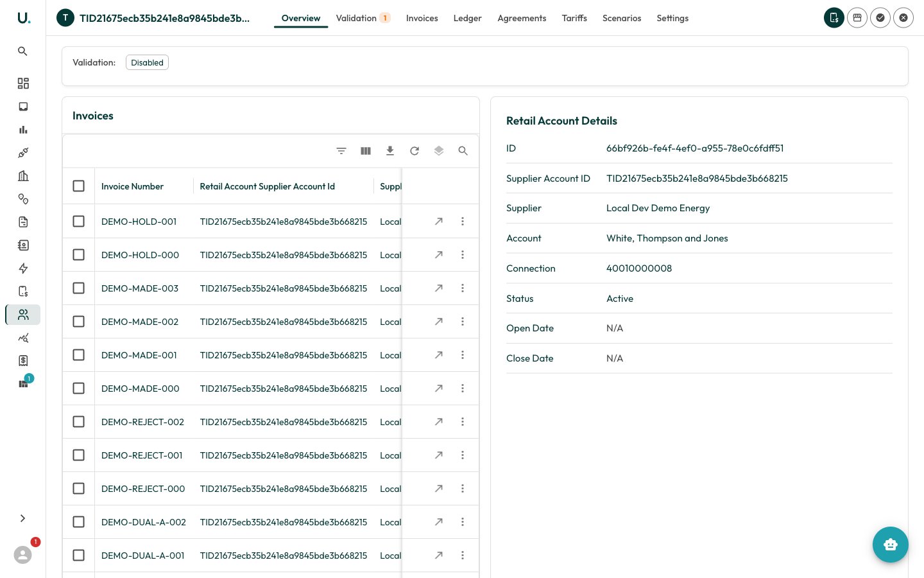Open the column chooser in Invoices toolbar
Image resolution: width=924 pixels, height=578 pixels.
click(x=366, y=151)
